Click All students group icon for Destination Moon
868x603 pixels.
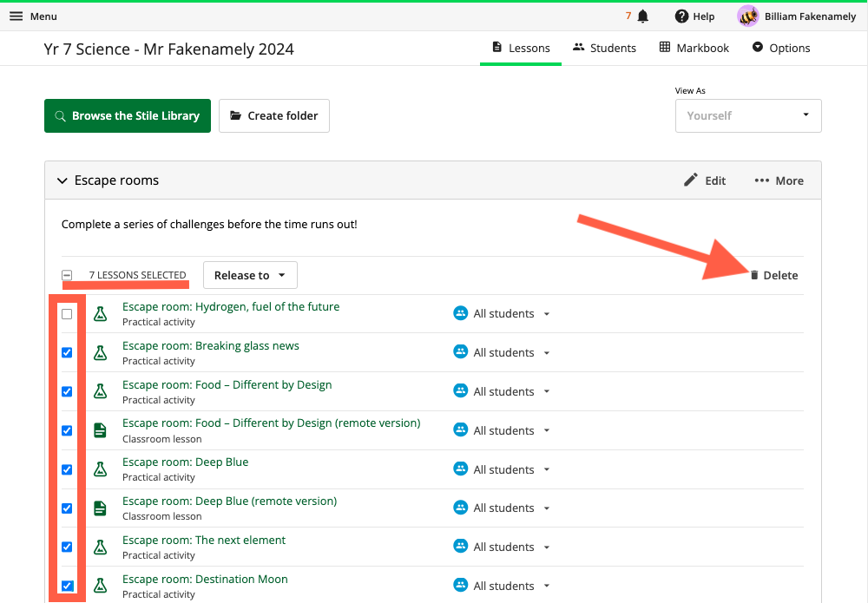coord(461,585)
